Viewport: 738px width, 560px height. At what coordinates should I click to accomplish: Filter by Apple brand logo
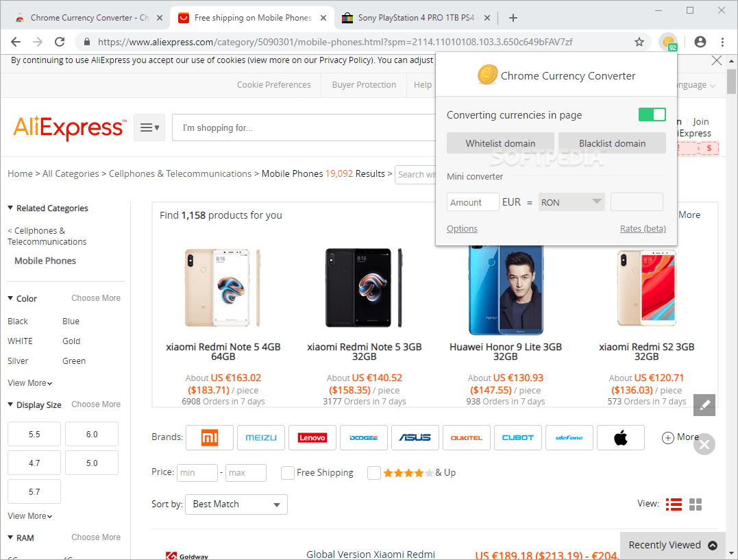click(x=620, y=437)
